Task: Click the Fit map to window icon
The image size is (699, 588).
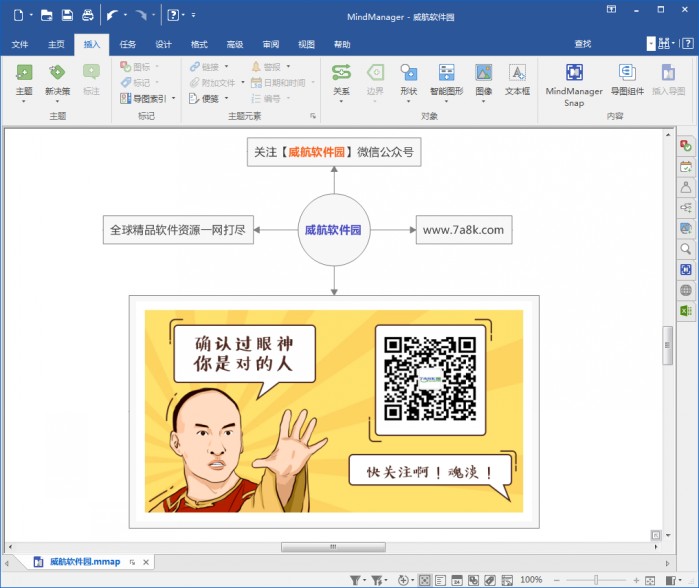Action: (650, 580)
